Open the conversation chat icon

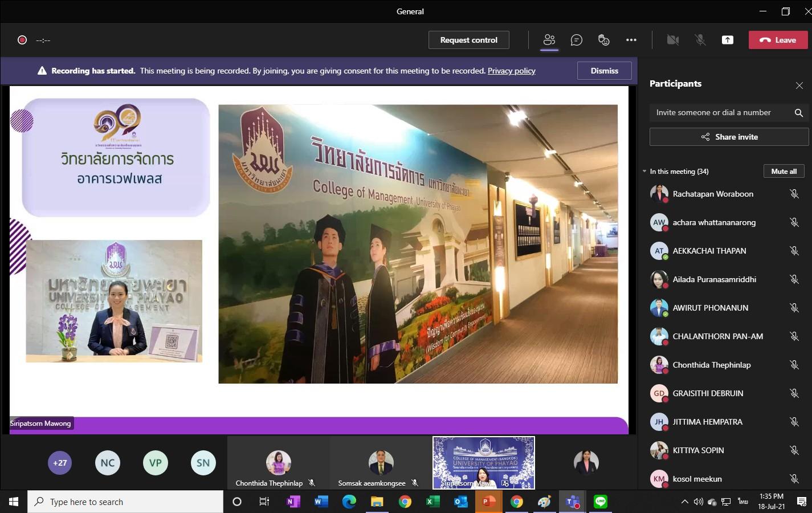tap(577, 40)
